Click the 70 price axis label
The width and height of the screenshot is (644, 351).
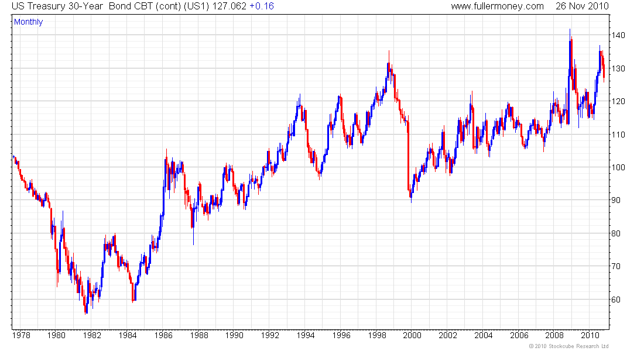pyautogui.click(x=616, y=266)
